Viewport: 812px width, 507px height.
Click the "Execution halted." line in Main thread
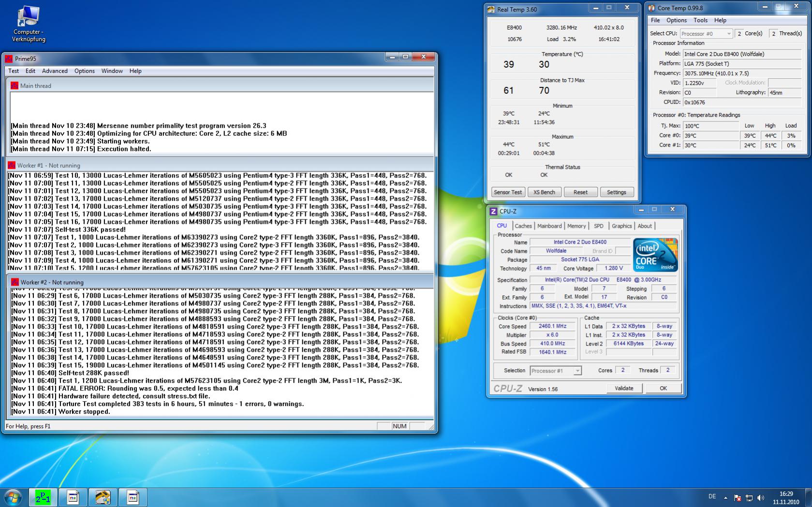click(x=81, y=149)
